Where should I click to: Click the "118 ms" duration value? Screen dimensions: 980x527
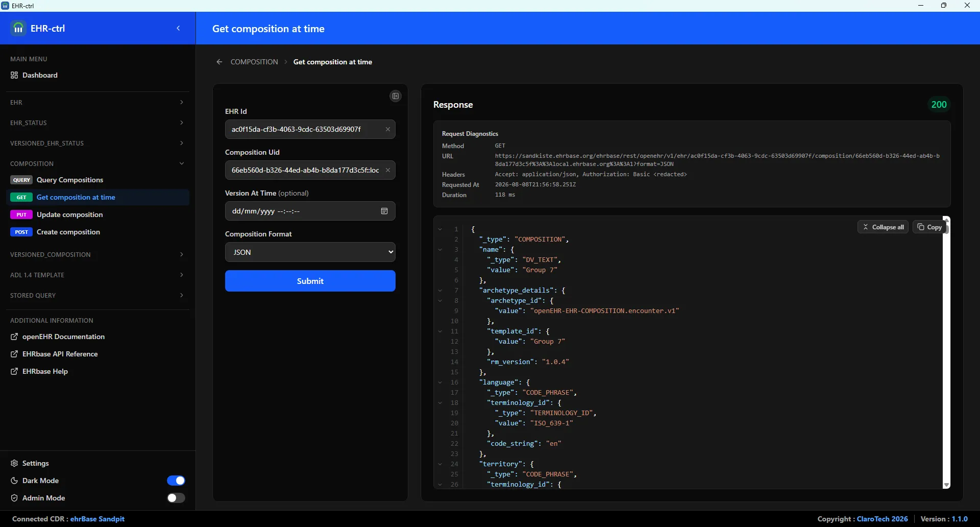coord(505,195)
